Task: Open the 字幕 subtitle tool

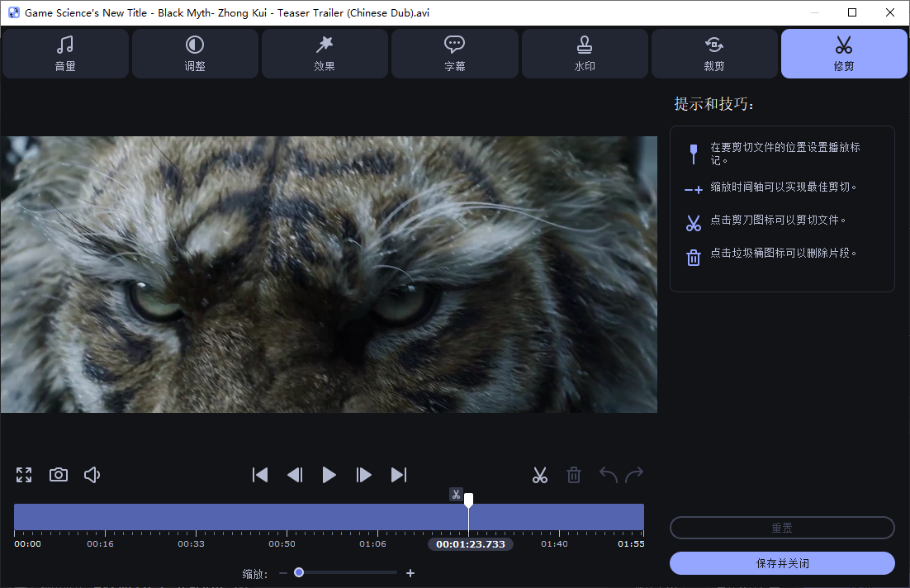Action: pyautogui.click(x=454, y=53)
